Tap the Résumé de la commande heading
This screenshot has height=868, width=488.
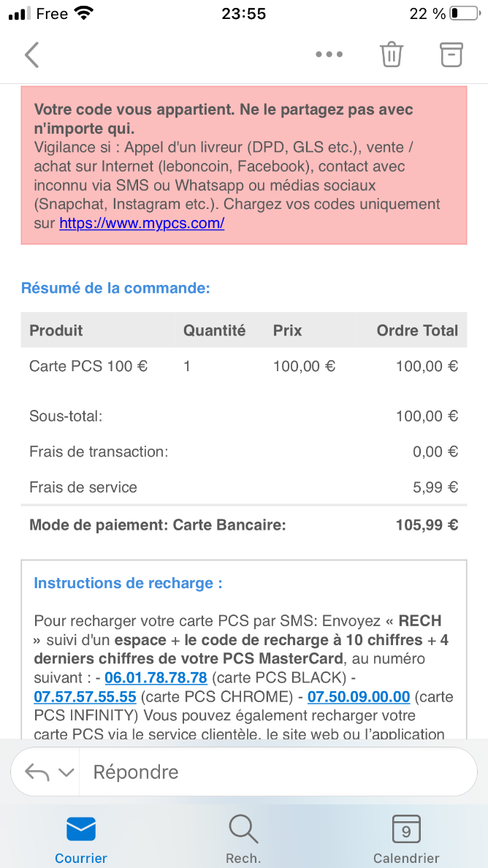click(x=115, y=288)
